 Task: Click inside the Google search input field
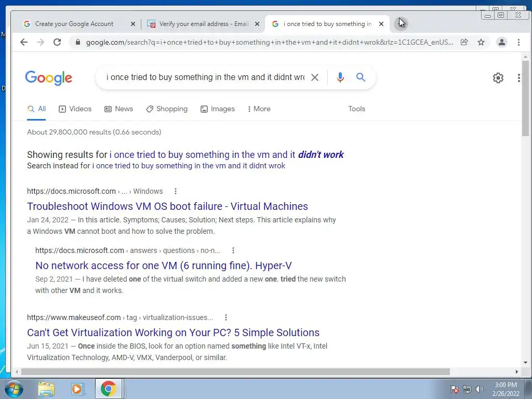point(205,77)
